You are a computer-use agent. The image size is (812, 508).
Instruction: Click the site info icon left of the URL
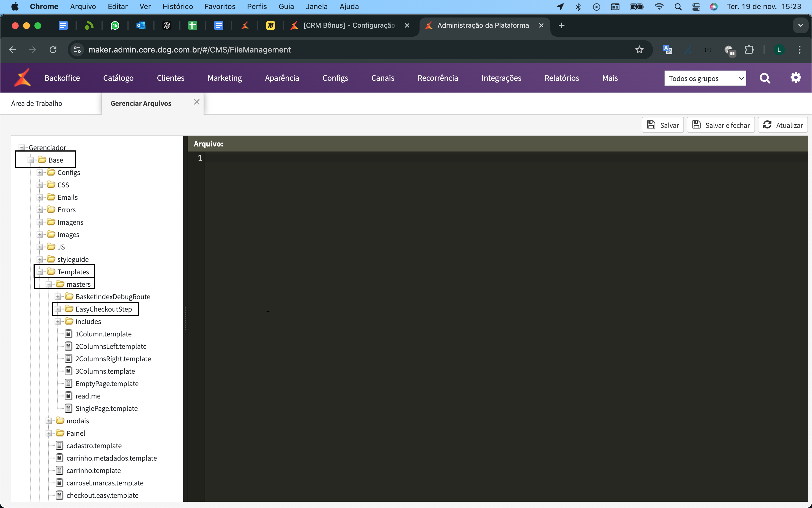click(x=77, y=50)
